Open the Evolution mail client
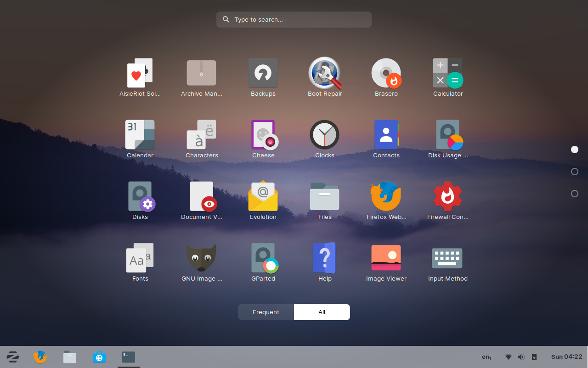The image size is (588, 368). point(263,196)
